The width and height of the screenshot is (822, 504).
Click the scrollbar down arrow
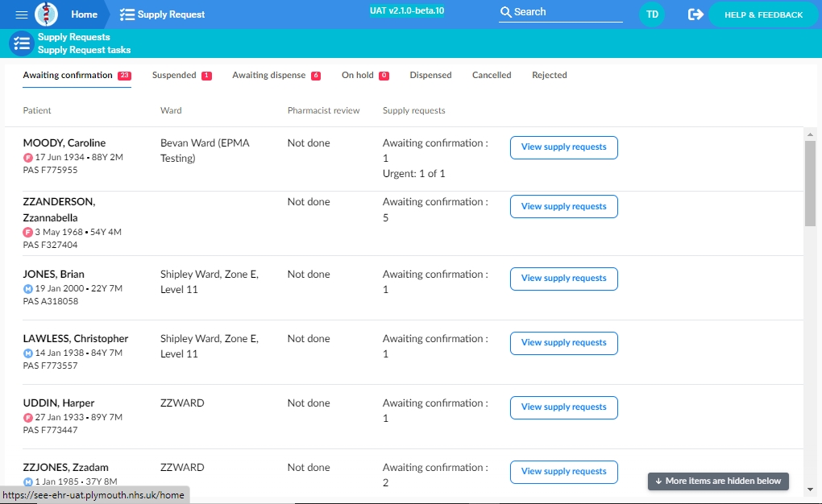point(810,490)
